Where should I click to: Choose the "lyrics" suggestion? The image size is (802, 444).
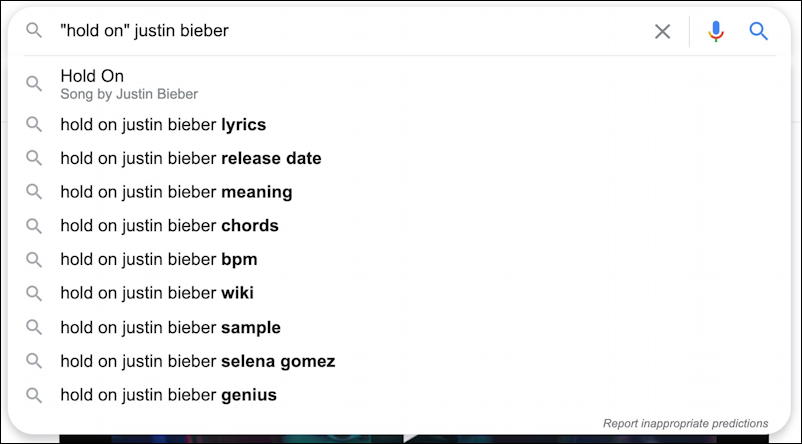pyautogui.click(x=399, y=124)
